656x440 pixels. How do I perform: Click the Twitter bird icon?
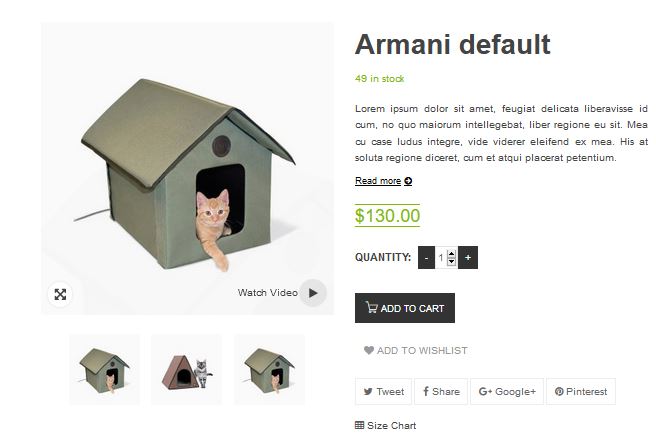[368, 391]
